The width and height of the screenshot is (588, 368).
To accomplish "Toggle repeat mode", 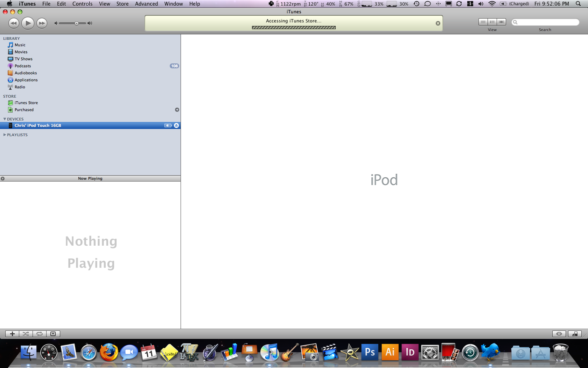I will [x=40, y=334].
